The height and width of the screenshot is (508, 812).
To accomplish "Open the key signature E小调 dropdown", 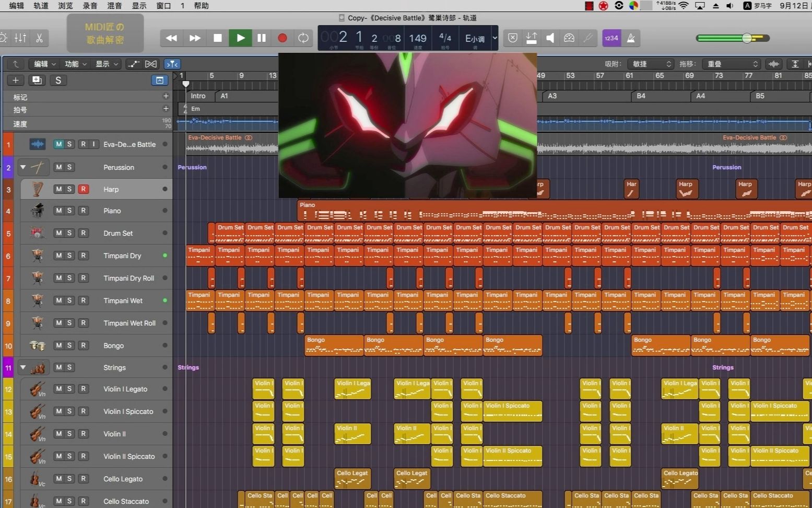I will coord(475,39).
